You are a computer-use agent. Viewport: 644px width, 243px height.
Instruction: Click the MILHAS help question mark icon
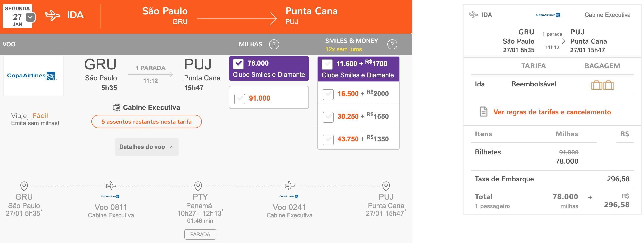(x=274, y=44)
